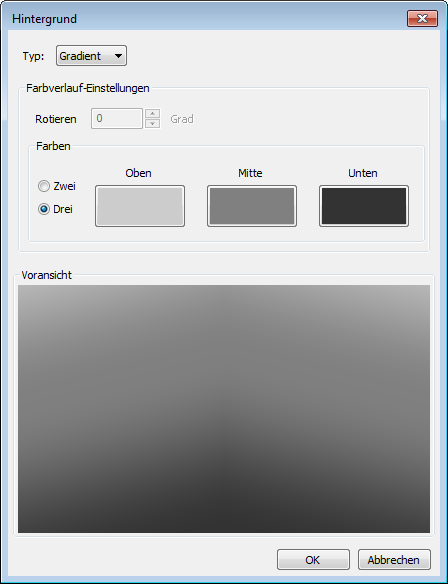Increase rotation with the up spinner arrow
448x584 pixels.
coord(152,113)
